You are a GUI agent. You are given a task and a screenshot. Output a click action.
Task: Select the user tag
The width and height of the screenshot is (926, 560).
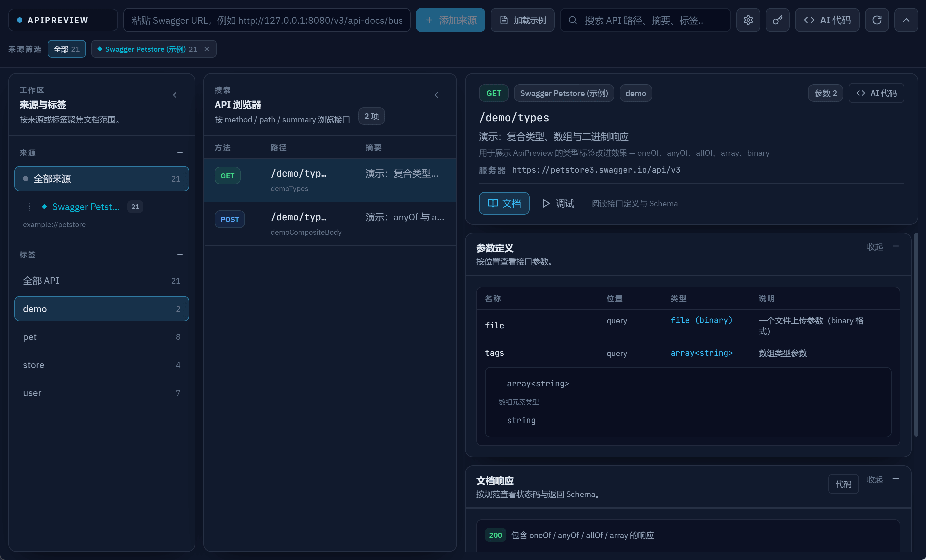tap(101, 393)
